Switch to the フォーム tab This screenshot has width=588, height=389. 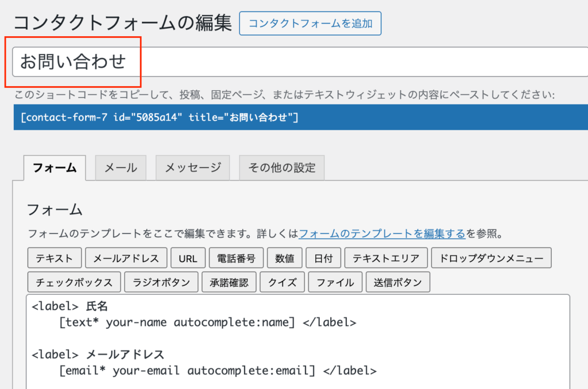point(55,168)
